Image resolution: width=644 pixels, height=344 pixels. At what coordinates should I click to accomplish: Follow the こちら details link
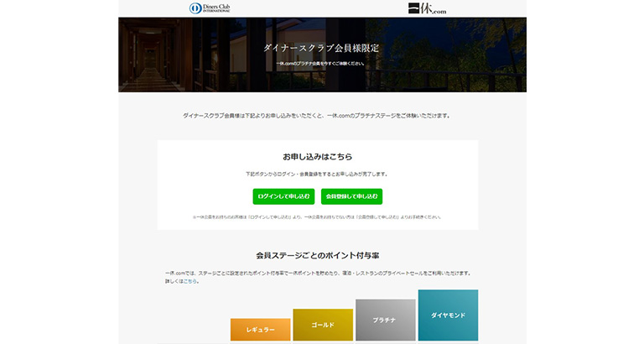pos(192,281)
